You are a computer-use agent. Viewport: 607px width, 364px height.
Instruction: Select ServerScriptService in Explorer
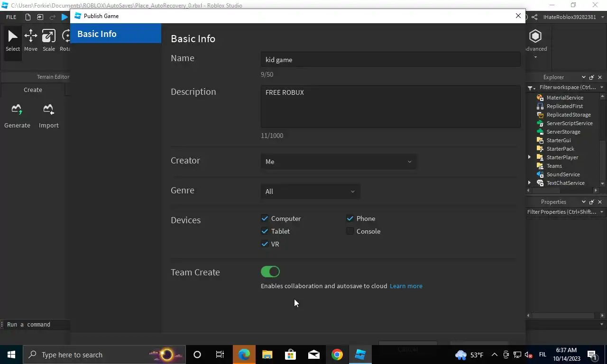(x=569, y=123)
